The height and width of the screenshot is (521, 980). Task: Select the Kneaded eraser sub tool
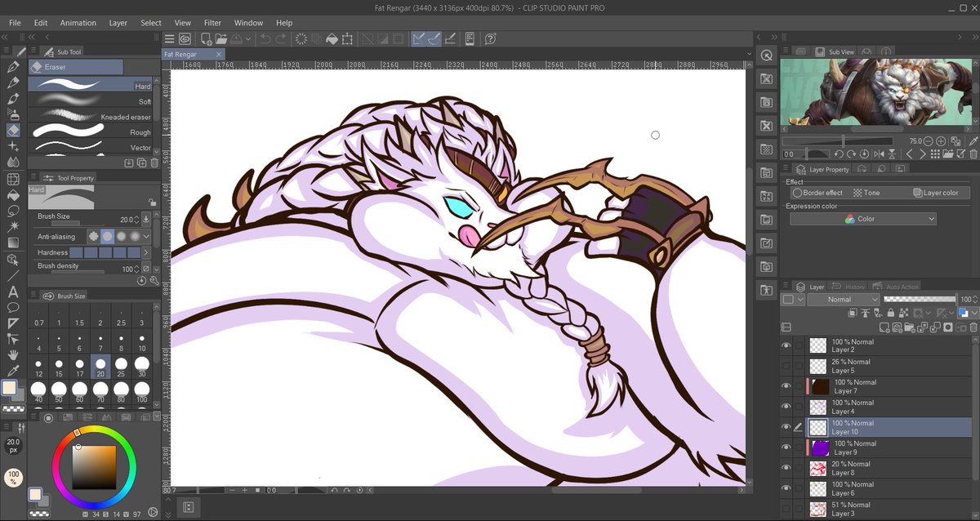(91, 117)
